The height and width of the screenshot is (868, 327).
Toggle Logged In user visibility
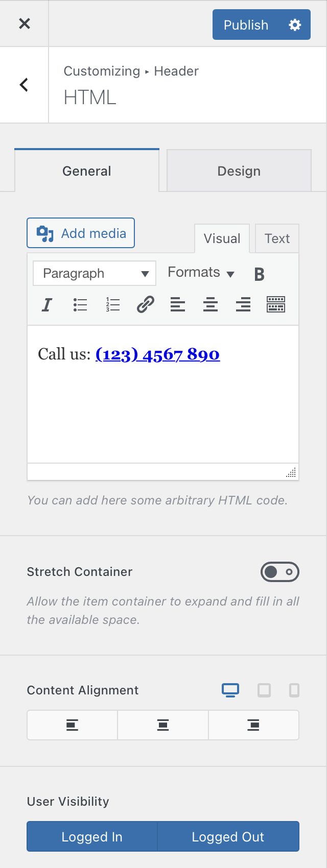(92, 837)
